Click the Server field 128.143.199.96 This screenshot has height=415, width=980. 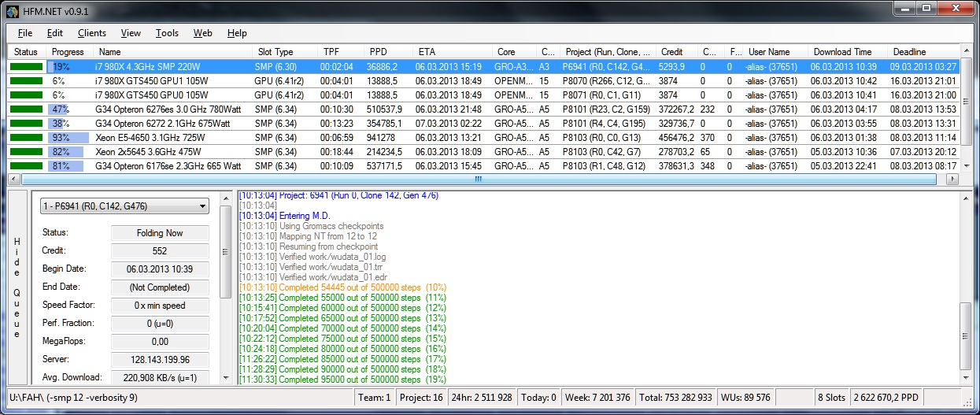161,360
